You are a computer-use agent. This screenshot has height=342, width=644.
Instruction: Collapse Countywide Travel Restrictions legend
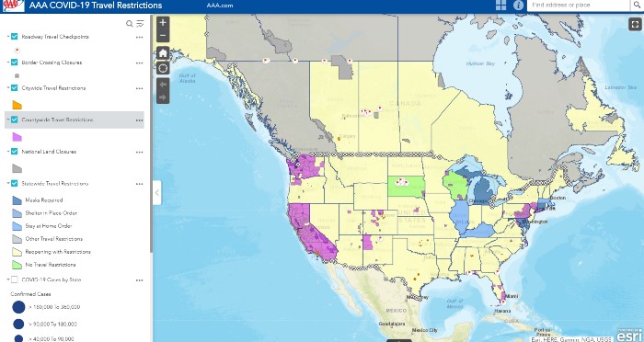click(7, 120)
